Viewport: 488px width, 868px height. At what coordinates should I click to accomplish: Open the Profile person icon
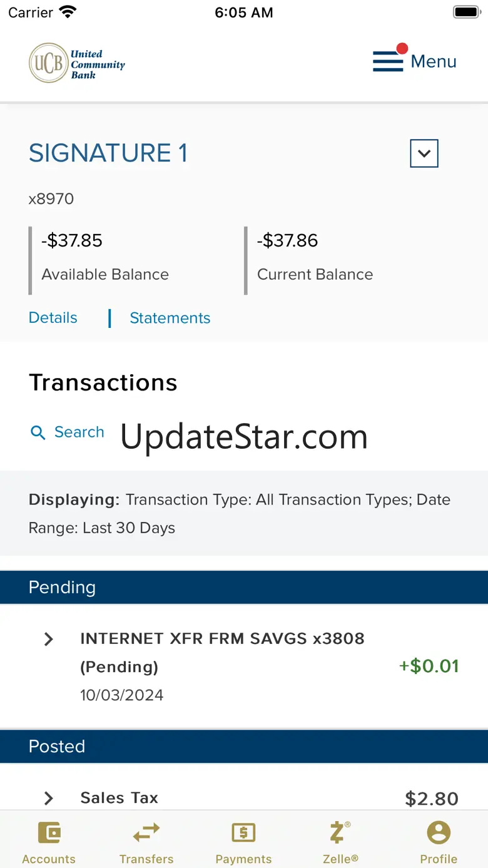click(439, 833)
